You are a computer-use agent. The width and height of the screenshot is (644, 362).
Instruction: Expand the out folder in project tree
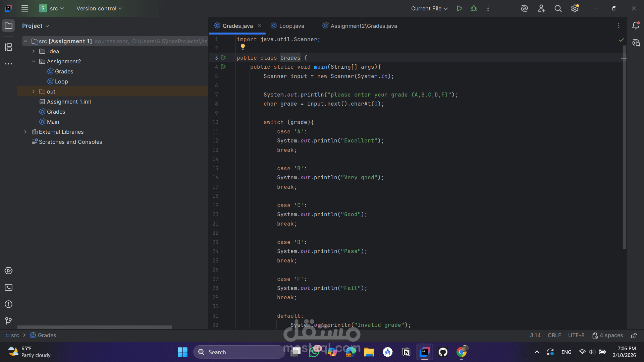click(33, 92)
